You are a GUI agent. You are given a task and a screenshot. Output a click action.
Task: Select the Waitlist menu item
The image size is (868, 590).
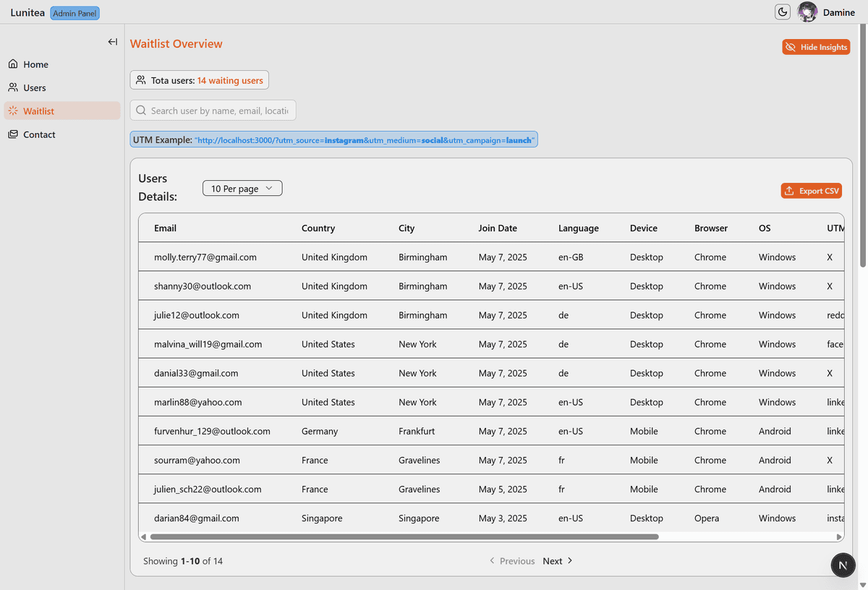62,111
